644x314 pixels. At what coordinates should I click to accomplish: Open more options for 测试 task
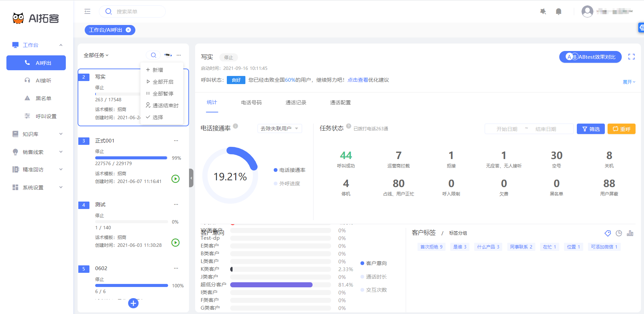pos(176,205)
